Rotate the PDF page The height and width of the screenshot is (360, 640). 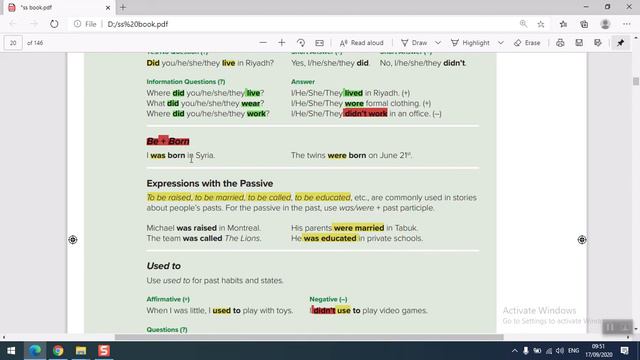click(x=301, y=43)
